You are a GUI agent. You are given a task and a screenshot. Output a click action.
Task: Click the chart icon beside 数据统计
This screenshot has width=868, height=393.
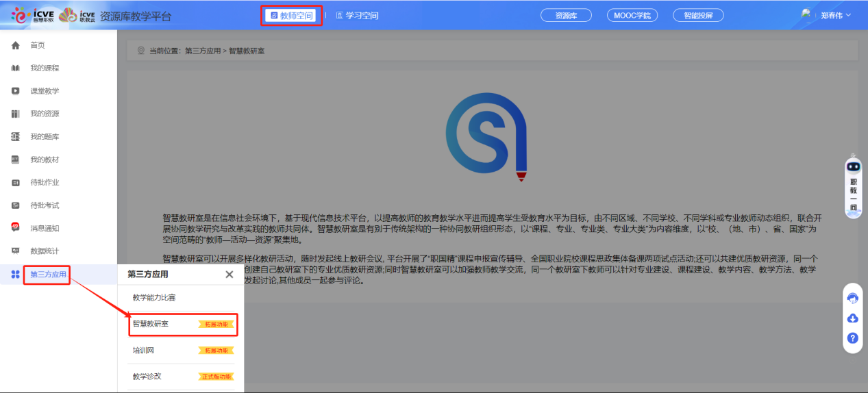(16, 251)
